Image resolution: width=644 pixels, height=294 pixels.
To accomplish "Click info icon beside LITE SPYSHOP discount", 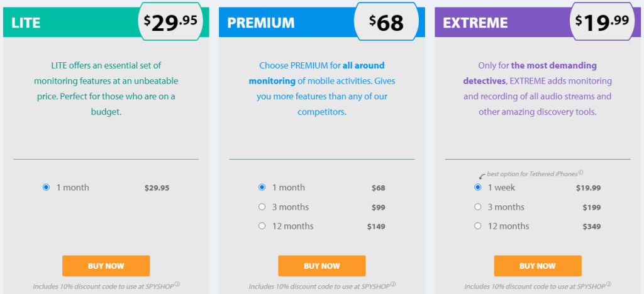I will point(177,284).
